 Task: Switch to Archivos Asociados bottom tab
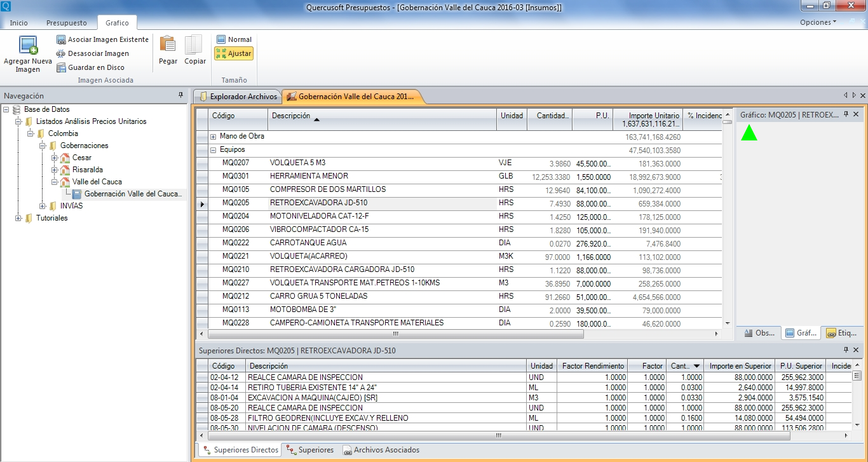pos(381,450)
